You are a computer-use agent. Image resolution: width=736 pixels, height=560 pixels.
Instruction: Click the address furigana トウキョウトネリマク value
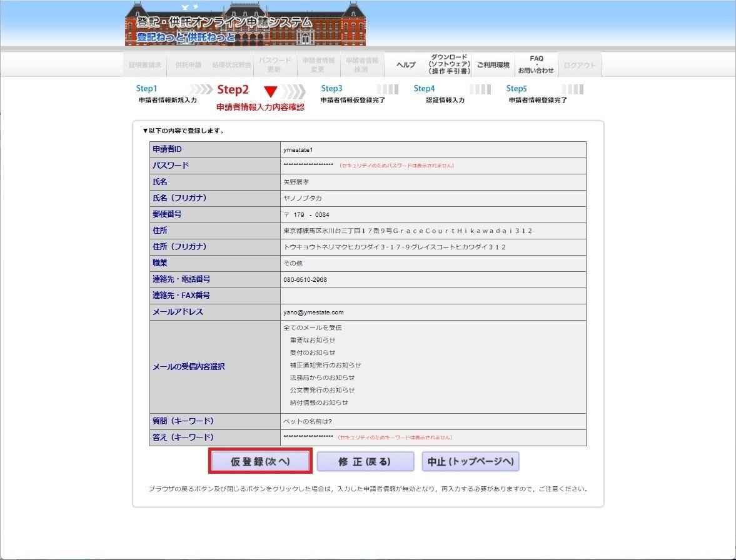(395, 247)
